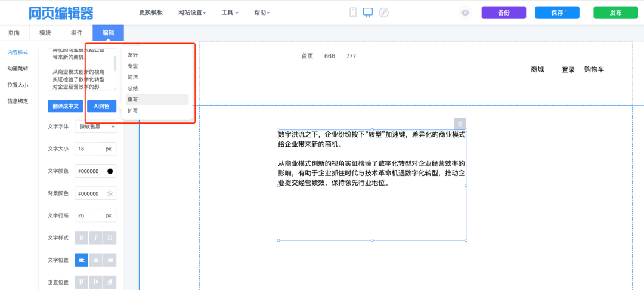The height and width of the screenshot is (290, 644).
Task: Select the desktop monitor view icon
Action: coord(368,13)
